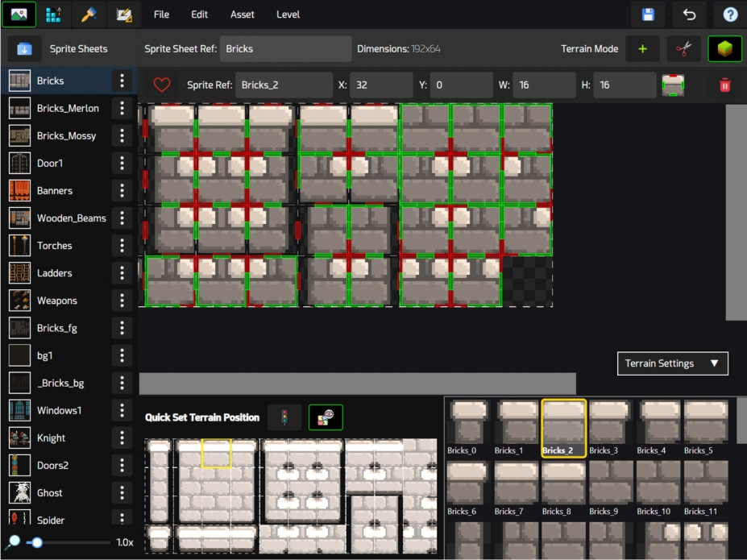This screenshot has width=747, height=560.
Task: Open the File menu
Action: [x=161, y=15]
